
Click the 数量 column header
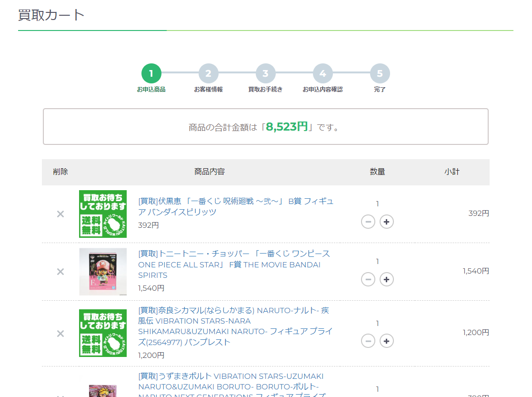377,172
